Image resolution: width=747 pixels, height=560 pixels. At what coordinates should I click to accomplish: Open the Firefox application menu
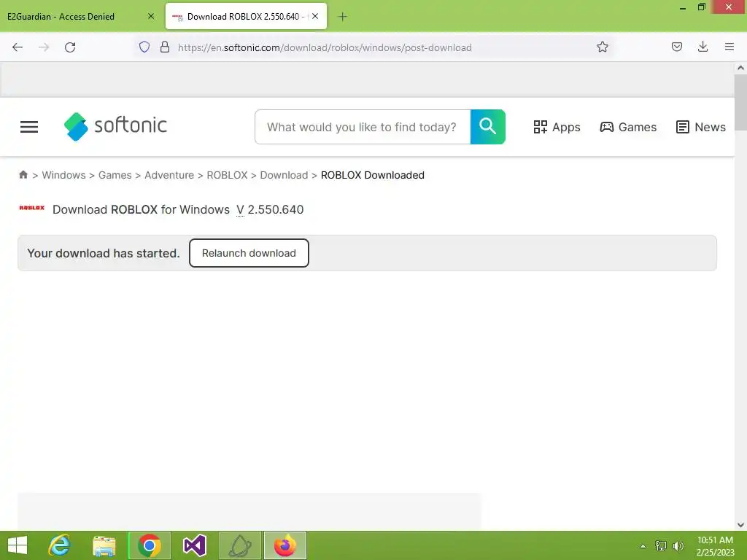(729, 47)
